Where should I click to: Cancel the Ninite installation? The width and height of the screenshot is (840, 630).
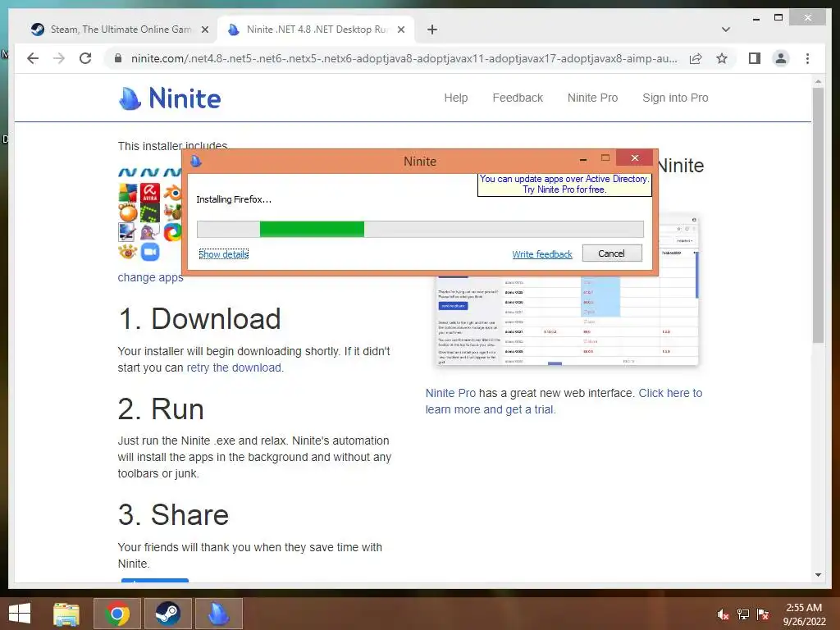[x=612, y=253]
